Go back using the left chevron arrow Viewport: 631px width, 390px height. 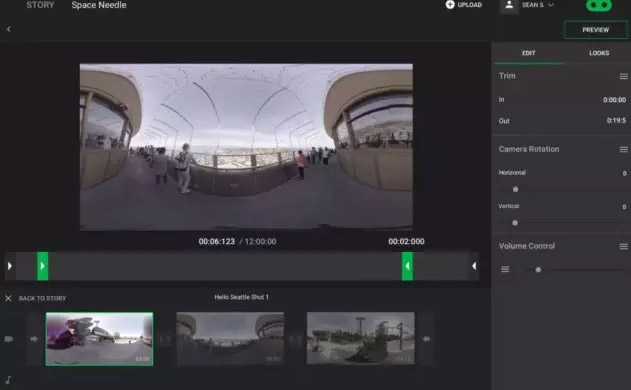point(8,29)
